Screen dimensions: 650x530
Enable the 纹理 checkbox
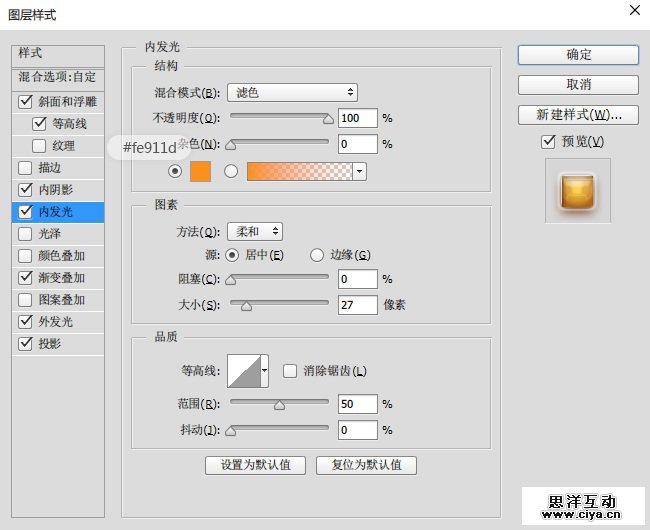(39, 145)
